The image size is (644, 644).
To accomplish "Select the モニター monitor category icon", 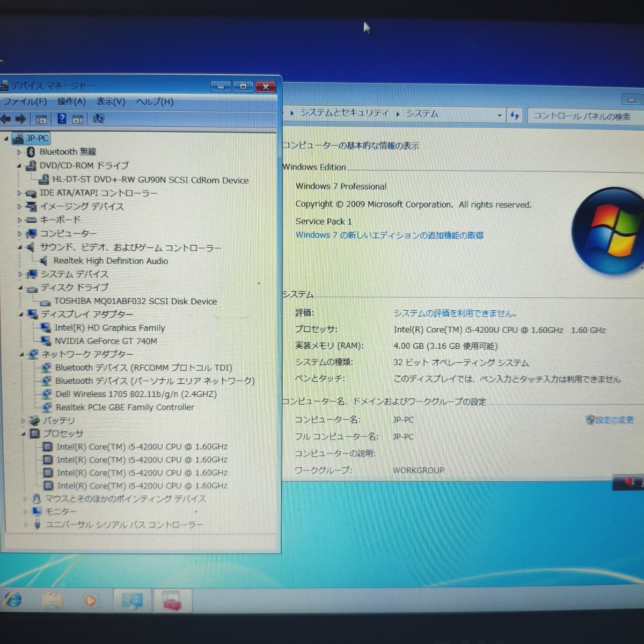I will (36, 511).
